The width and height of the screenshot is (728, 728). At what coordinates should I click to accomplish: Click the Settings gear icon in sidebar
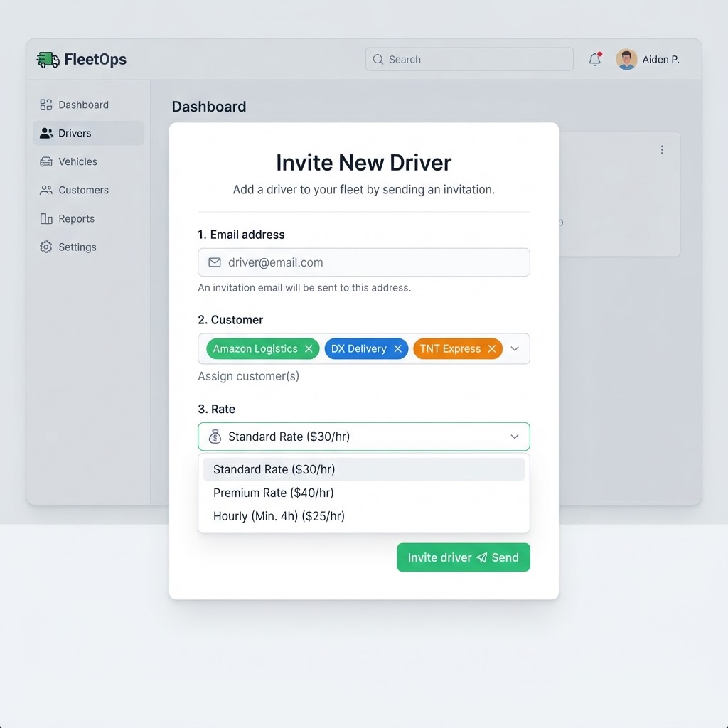coord(46,247)
